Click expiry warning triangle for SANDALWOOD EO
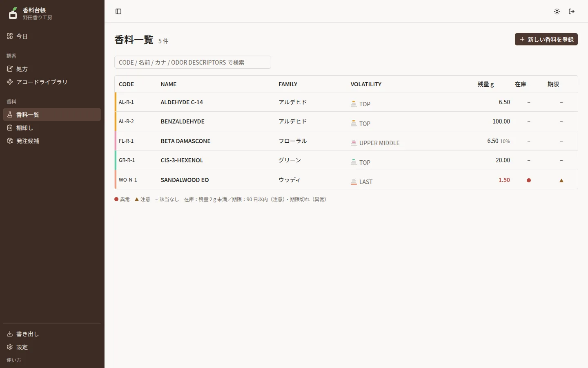588x368 pixels. (561, 180)
